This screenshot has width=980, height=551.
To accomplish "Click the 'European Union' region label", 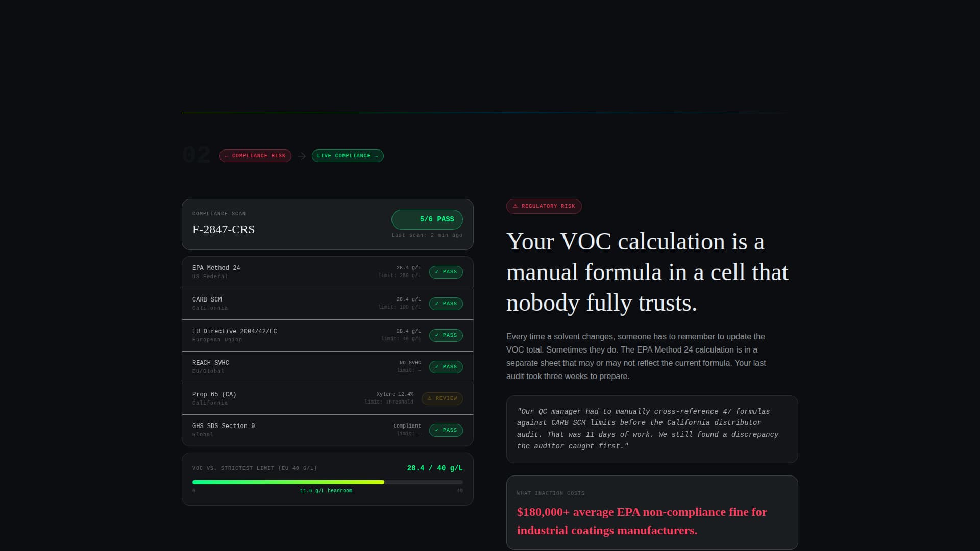I will pyautogui.click(x=217, y=340).
